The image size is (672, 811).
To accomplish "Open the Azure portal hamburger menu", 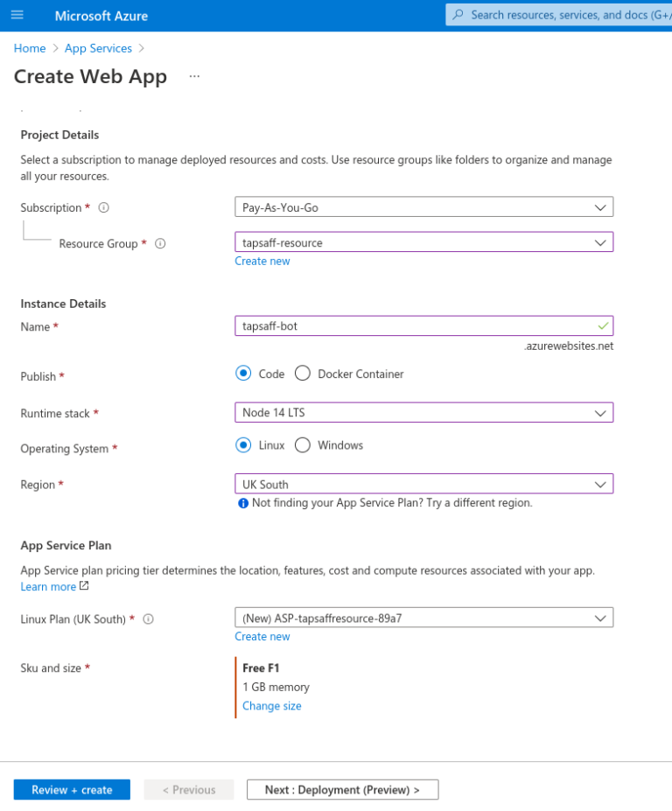I will (17, 15).
